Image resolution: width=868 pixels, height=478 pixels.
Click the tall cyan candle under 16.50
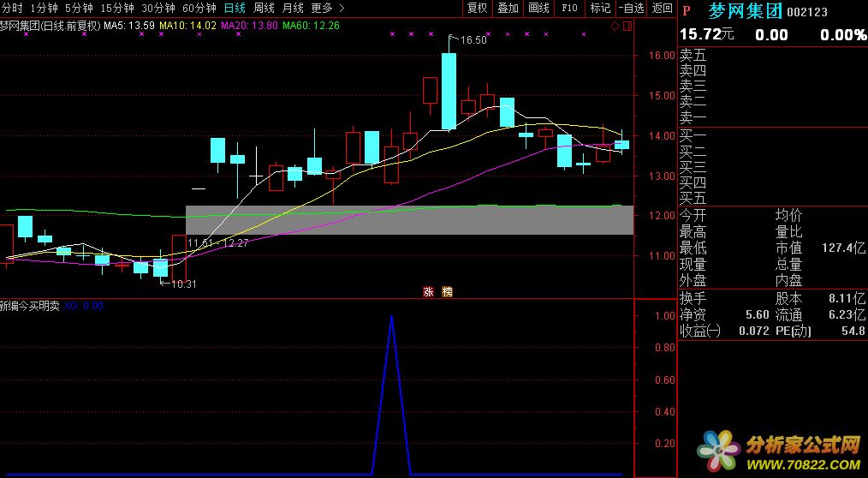(x=449, y=92)
